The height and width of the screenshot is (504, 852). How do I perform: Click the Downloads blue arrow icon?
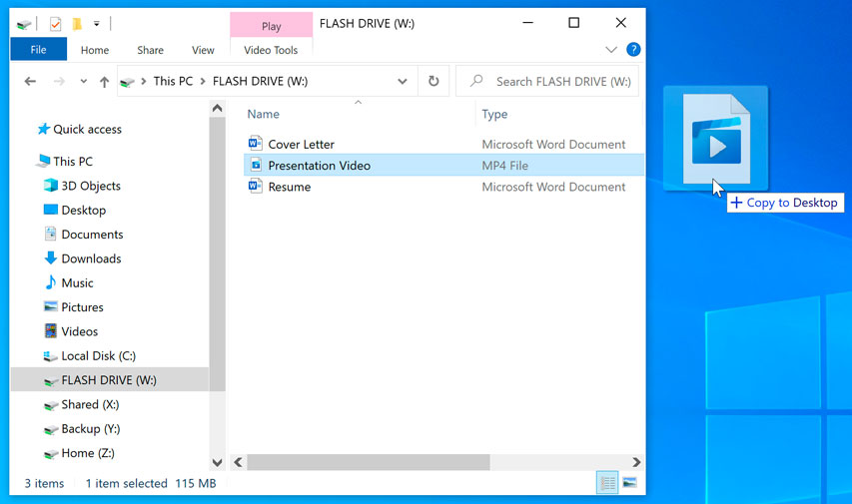(x=51, y=257)
